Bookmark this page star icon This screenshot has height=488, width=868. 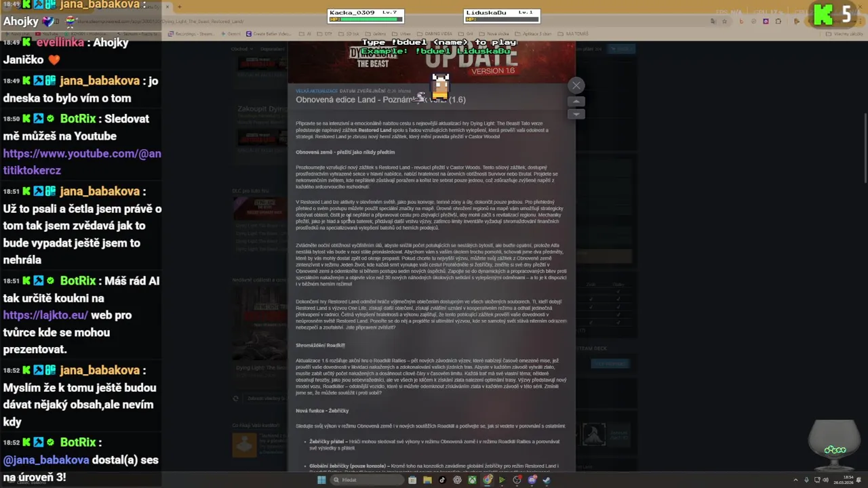point(725,21)
